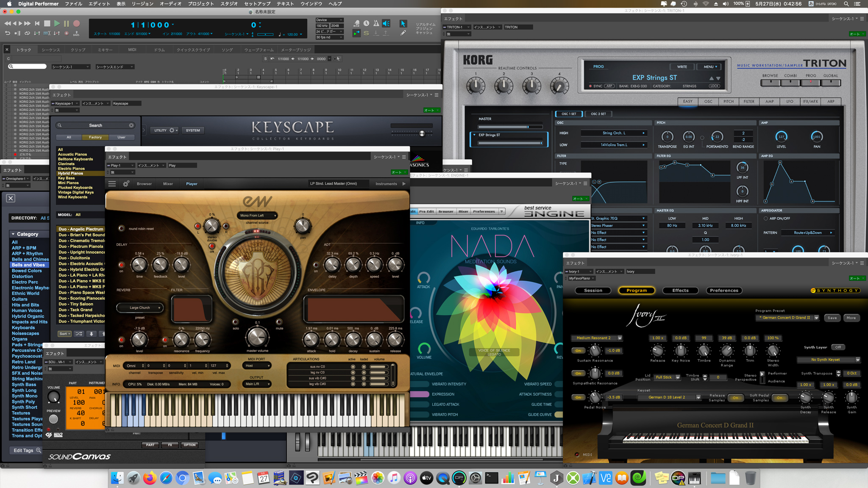
Task: Adjust the TRITON MASTER volume slider
Action: pyautogui.click(x=528, y=127)
